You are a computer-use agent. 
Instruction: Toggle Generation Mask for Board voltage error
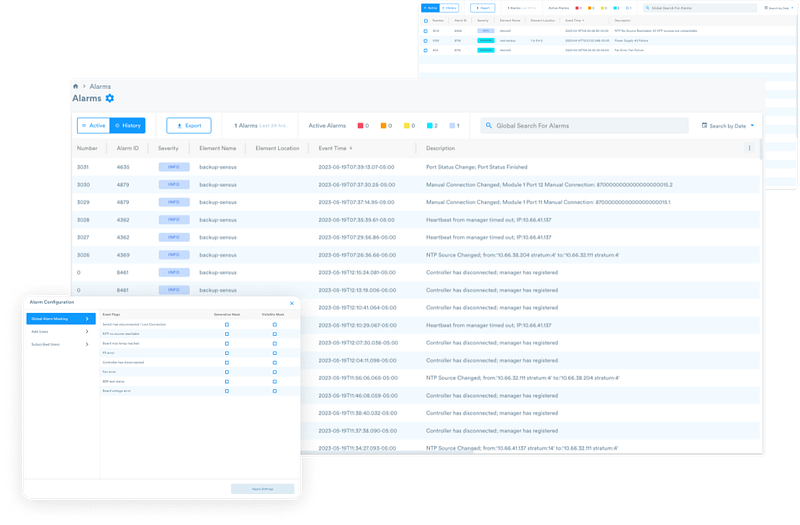pos(227,390)
